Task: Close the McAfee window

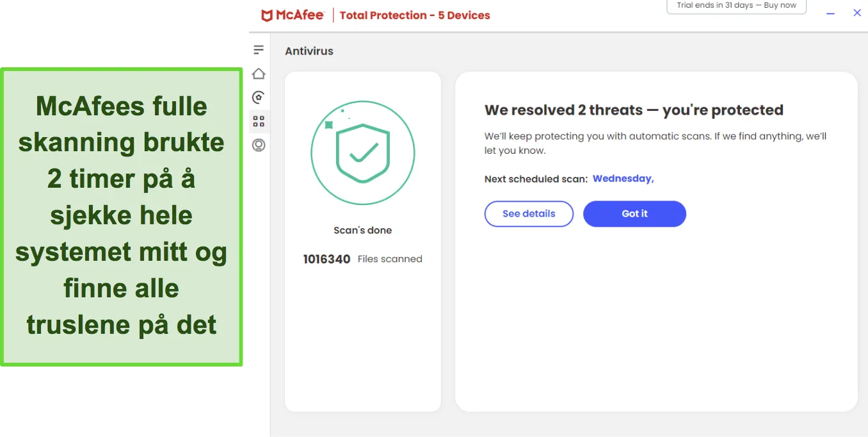Action: tap(857, 13)
